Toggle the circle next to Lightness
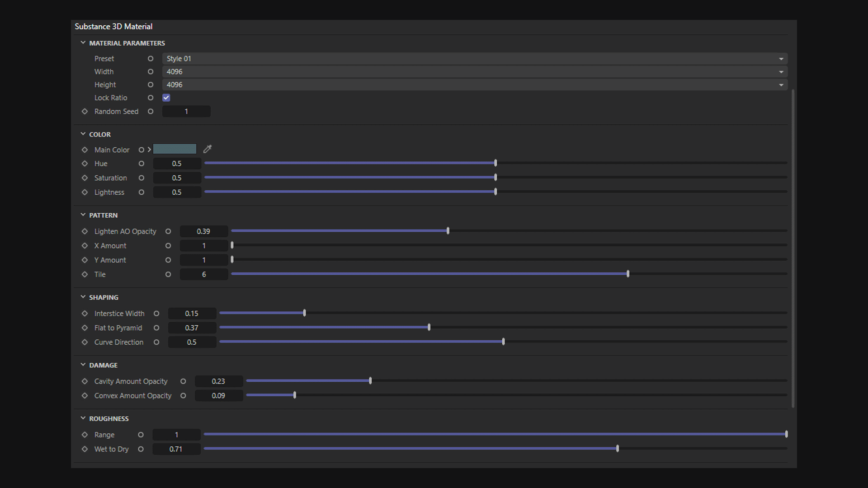 click(142, 192)
